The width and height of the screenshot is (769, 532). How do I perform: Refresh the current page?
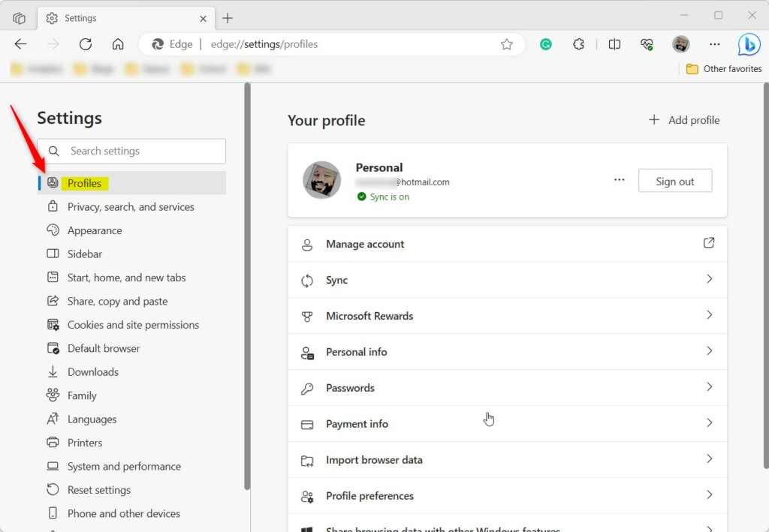(86, 44)
